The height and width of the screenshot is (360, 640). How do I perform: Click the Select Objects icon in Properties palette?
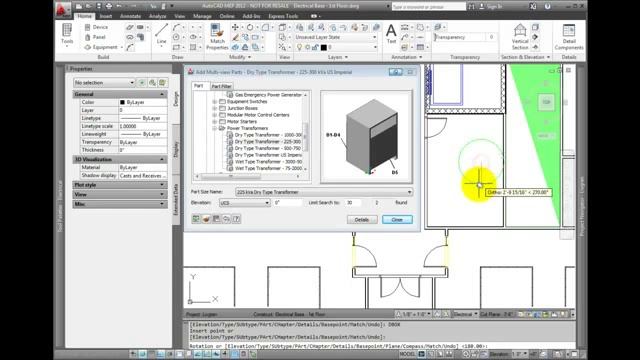tap(152, 83)
